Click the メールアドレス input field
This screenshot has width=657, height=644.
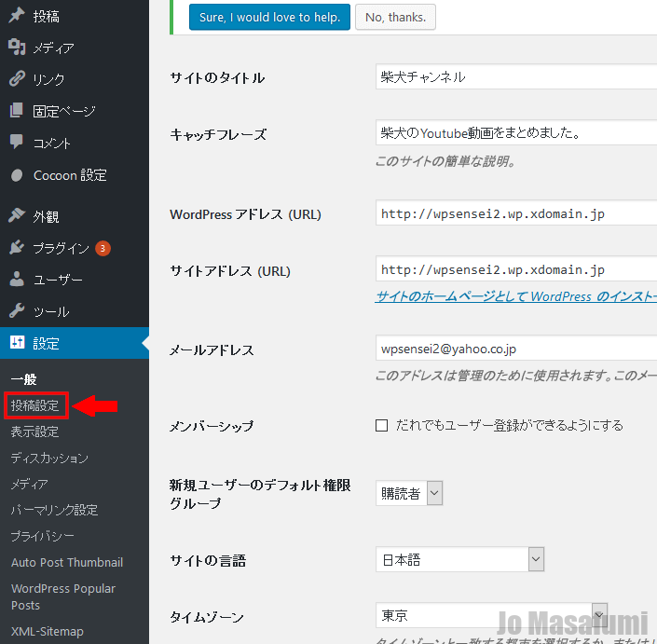pos(516,348)
